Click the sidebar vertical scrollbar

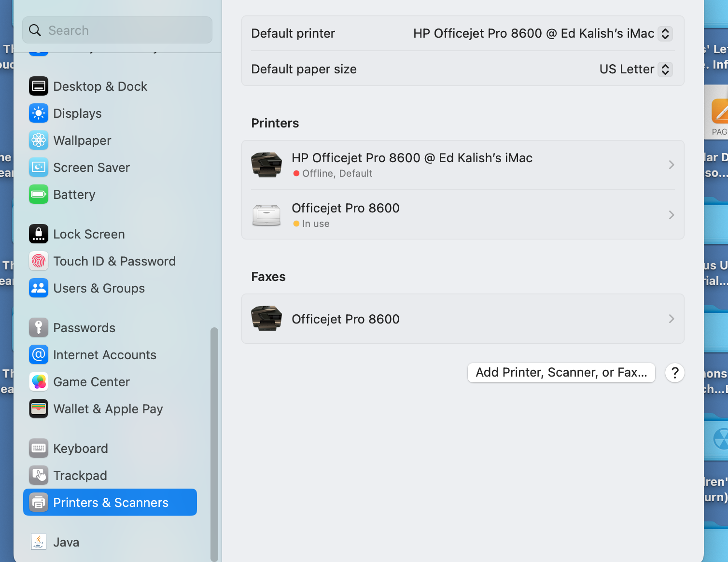click(x=214, y=444)
